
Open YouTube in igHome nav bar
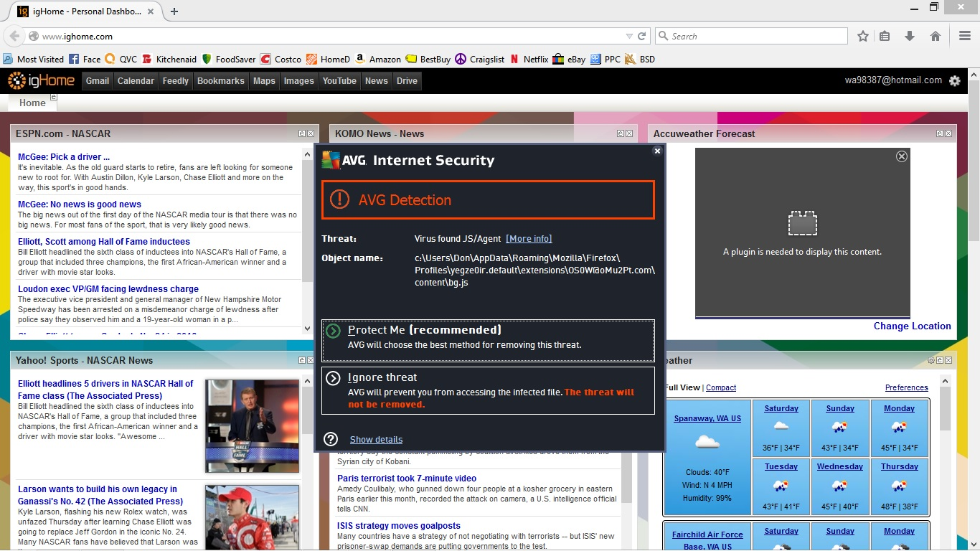[339, 81]
